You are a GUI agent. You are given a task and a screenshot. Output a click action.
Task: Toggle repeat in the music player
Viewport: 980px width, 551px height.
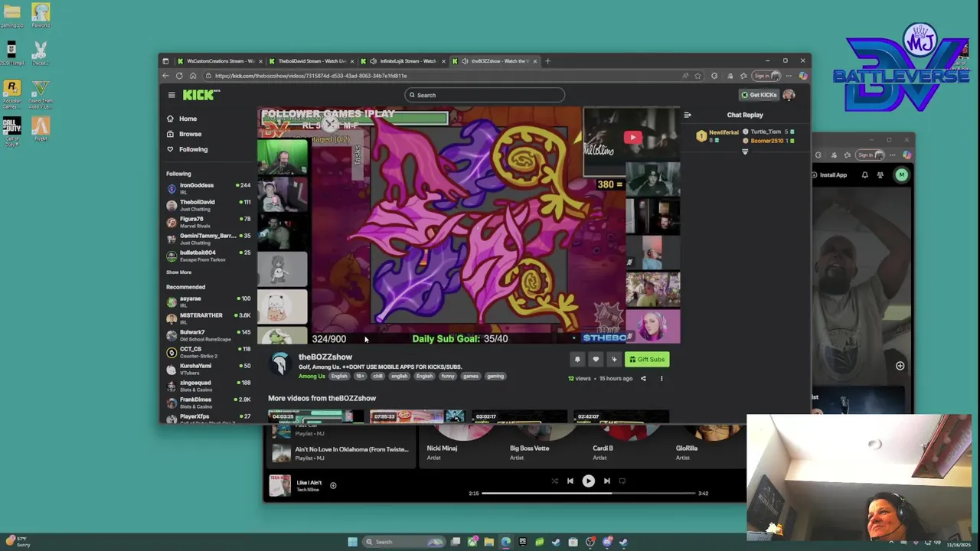point(622,481)
